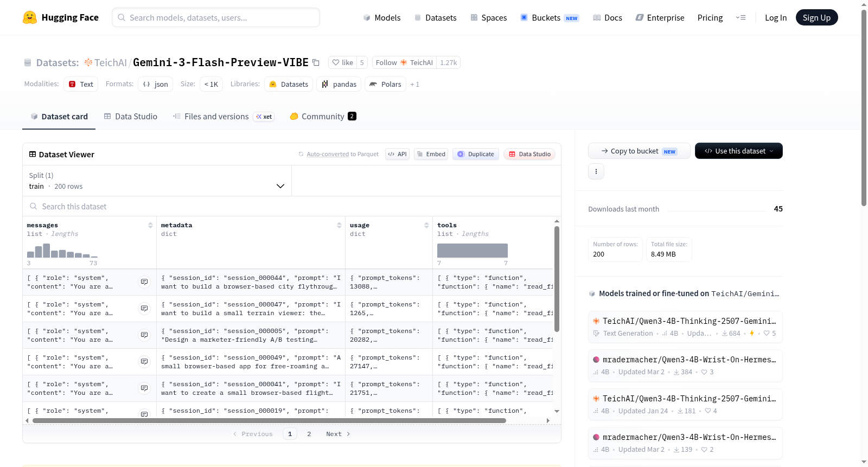
Task: Select the Polars library tag
Action: (385, 84)
